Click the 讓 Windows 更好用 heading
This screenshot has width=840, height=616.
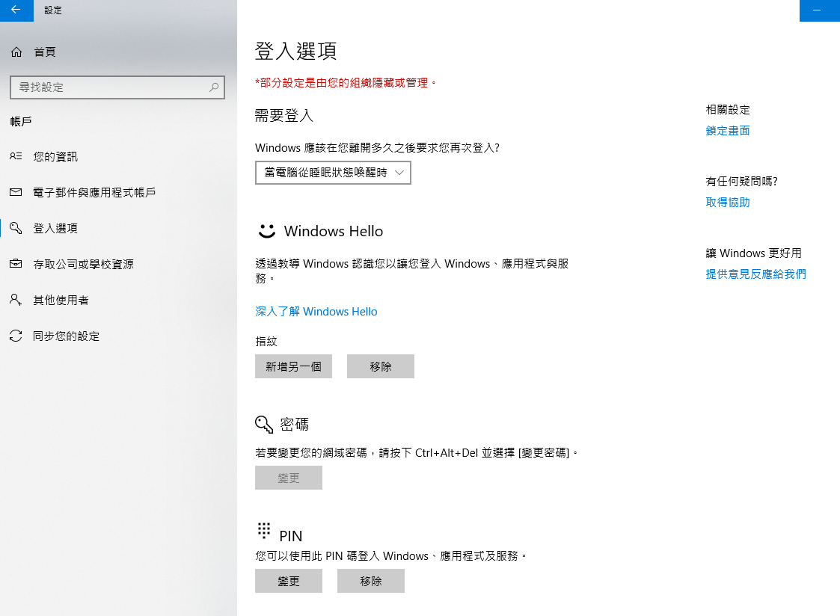754,253
